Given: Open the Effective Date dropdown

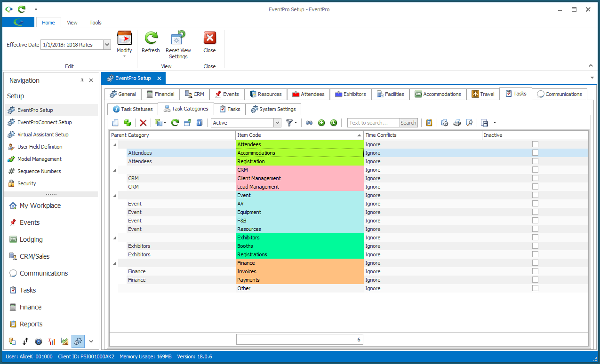Looking at the screenshot, I should coord(107,45).
